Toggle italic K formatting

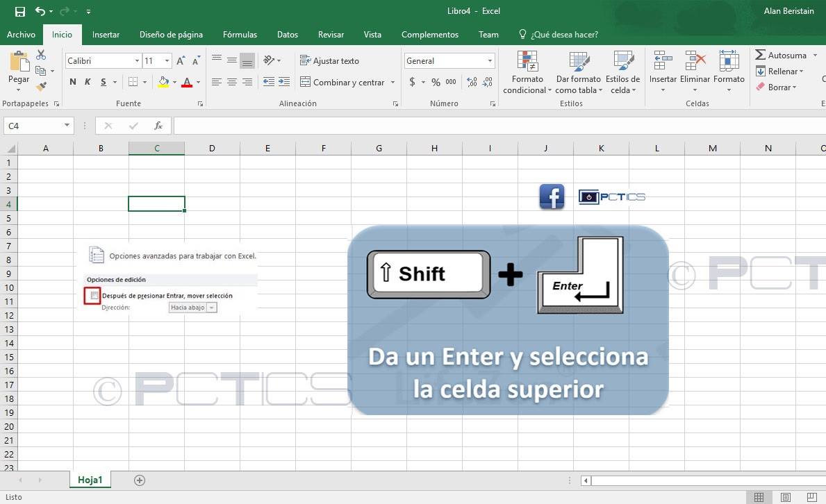[x=88, y=82]
